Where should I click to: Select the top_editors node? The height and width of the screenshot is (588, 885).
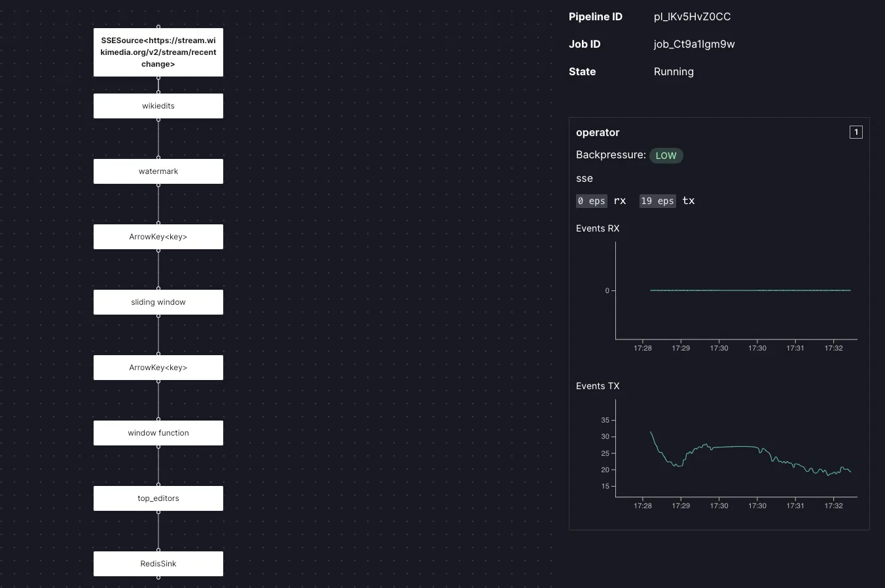click(x=158, y=498)
